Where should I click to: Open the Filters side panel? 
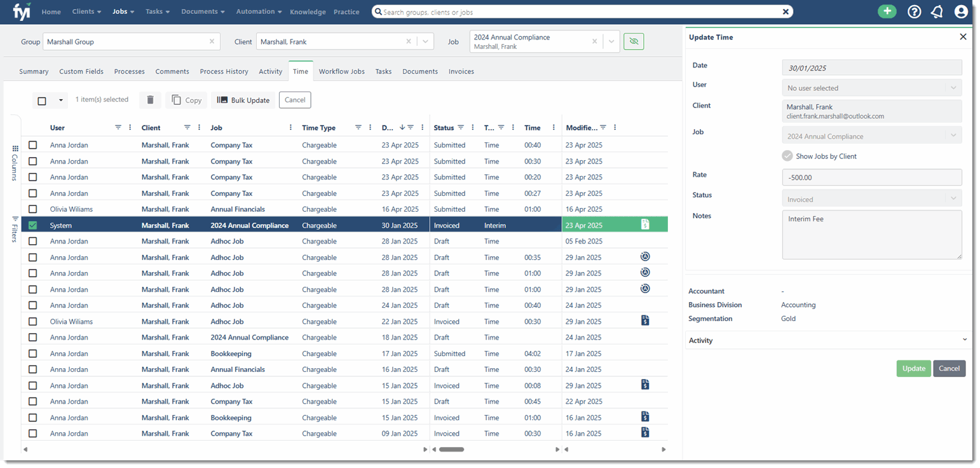(15, 229)
